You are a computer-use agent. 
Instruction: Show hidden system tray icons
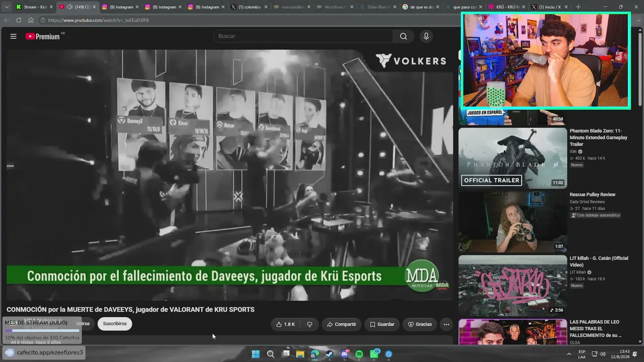pyautogui.click(x=569, y=354)
